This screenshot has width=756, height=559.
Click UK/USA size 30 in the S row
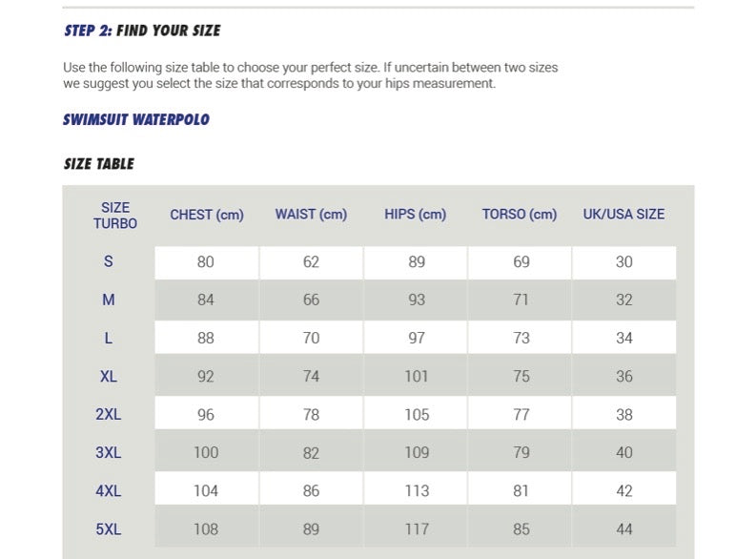pos(624,262)
